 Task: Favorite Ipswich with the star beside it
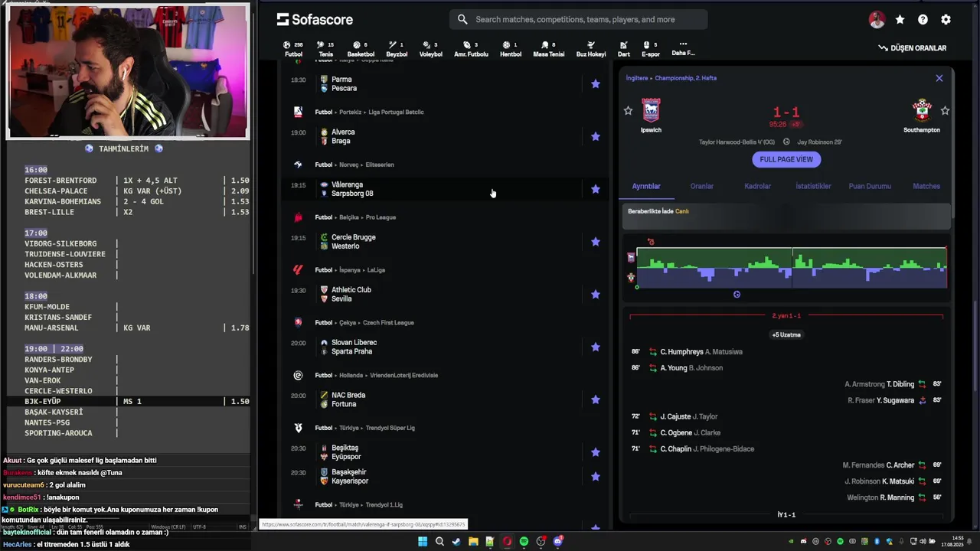point(628,111)
